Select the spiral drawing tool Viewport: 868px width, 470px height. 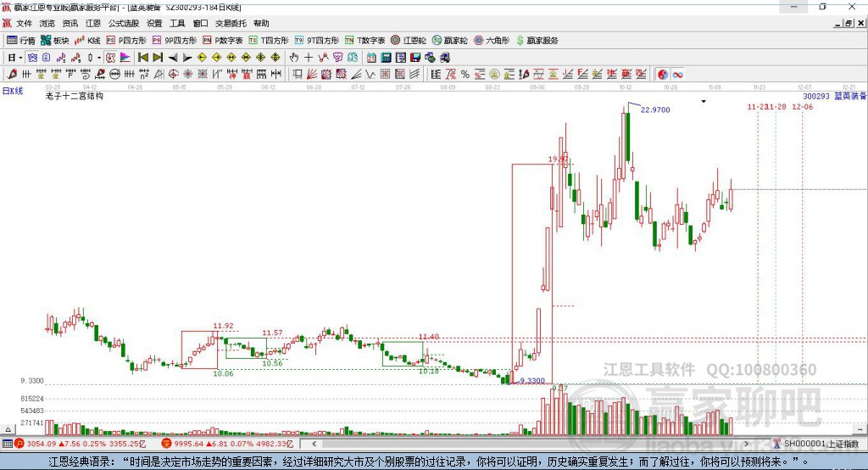pos(86,75)
